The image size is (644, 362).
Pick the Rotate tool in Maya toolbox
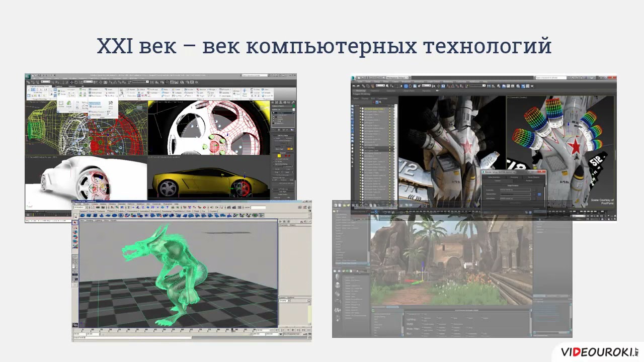(75, 236)
